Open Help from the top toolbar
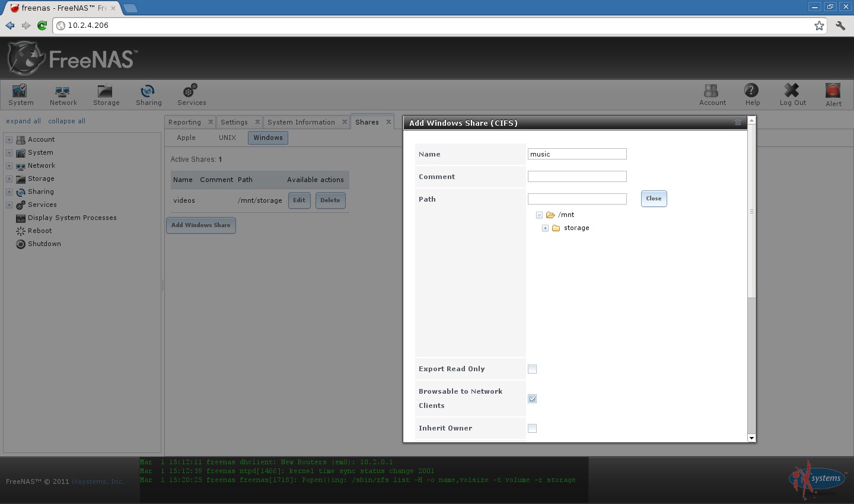 pos(752,94)
